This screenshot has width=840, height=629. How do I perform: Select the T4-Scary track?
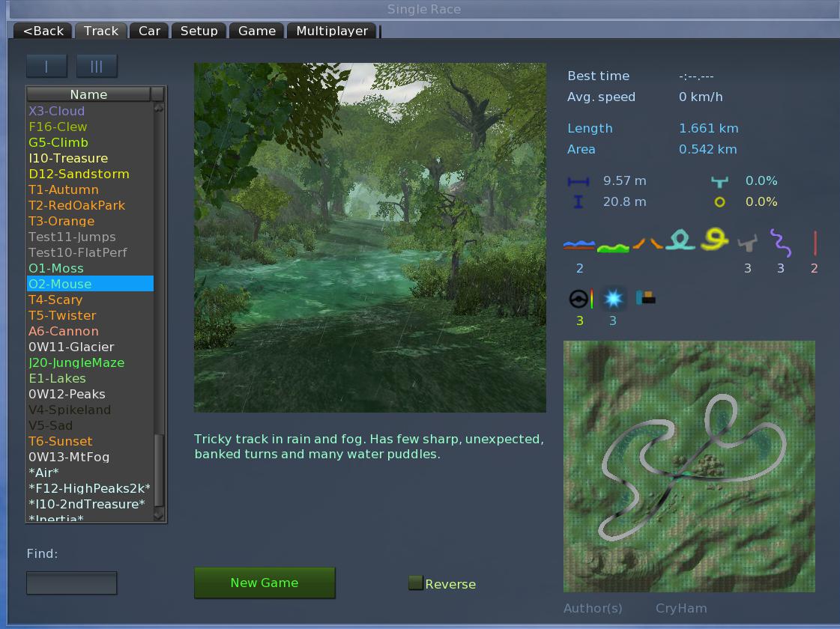(55, 300)
